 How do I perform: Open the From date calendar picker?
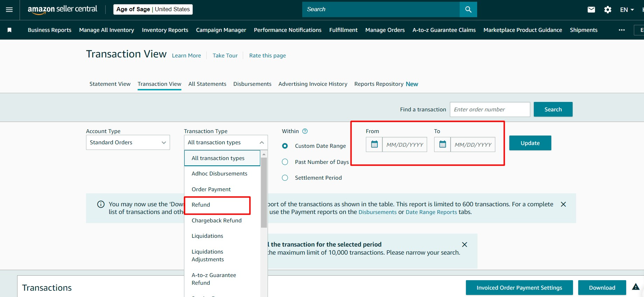pyautogui.click(x=374, y=144)
